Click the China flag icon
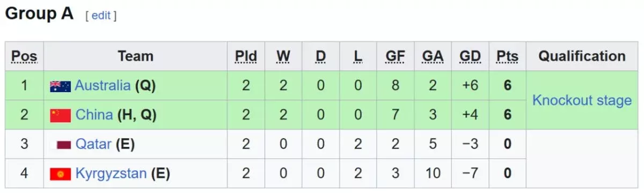Viewport: 644px width, 193px height. coord(61,116)
